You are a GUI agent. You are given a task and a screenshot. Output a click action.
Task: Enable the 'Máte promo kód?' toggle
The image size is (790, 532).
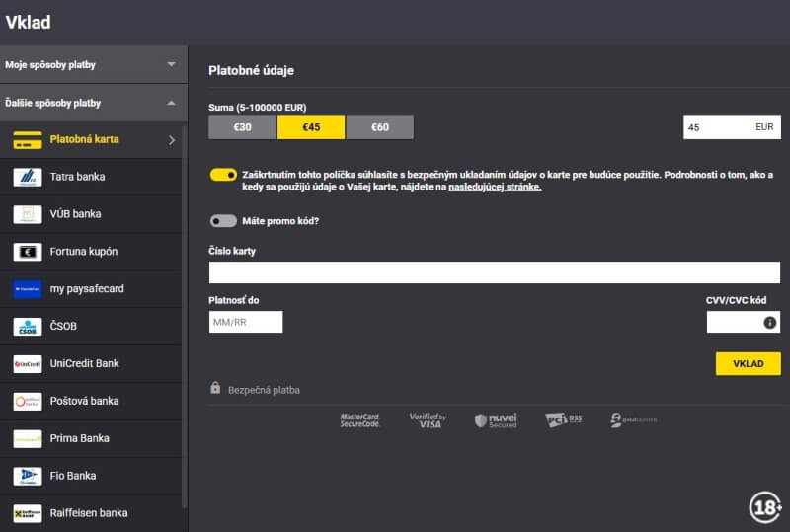(x=223, y=221)
